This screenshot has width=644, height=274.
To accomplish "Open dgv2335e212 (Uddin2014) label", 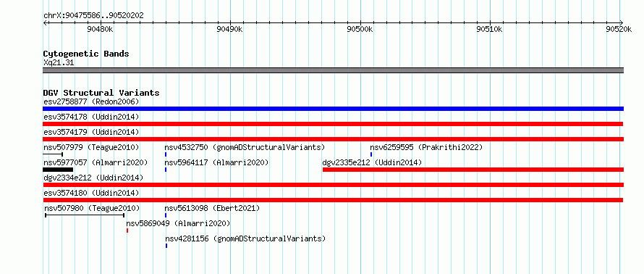I will pyautogui.click(x=372, y=162).
